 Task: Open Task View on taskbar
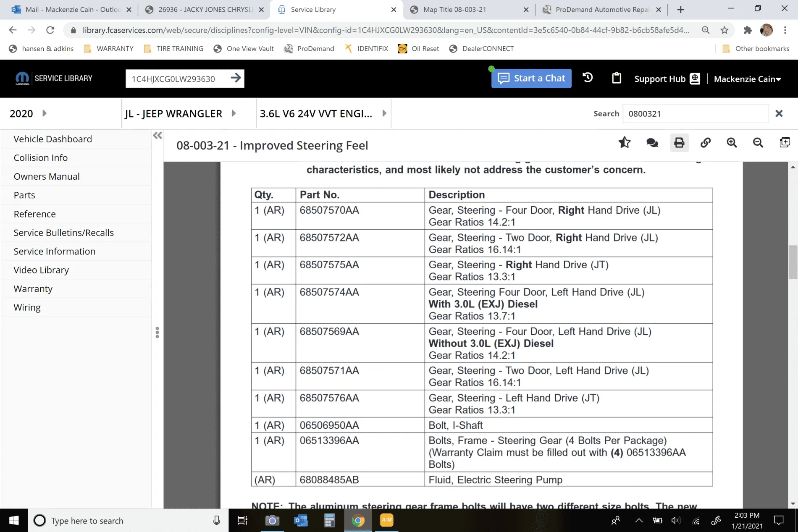pyautogui.click(x=242, y=521)
